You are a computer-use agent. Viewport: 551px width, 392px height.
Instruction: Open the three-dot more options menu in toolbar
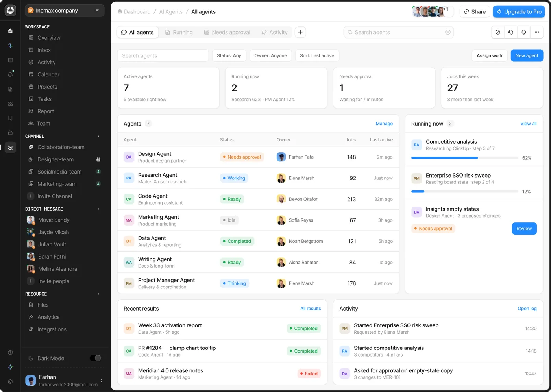click(537, 32)
